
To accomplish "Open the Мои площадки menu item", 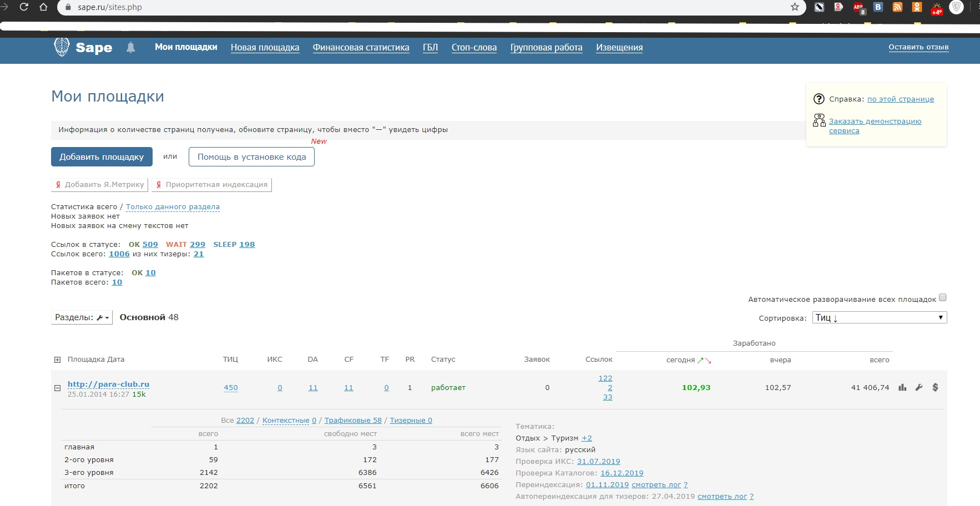I will tap(186, 47).
